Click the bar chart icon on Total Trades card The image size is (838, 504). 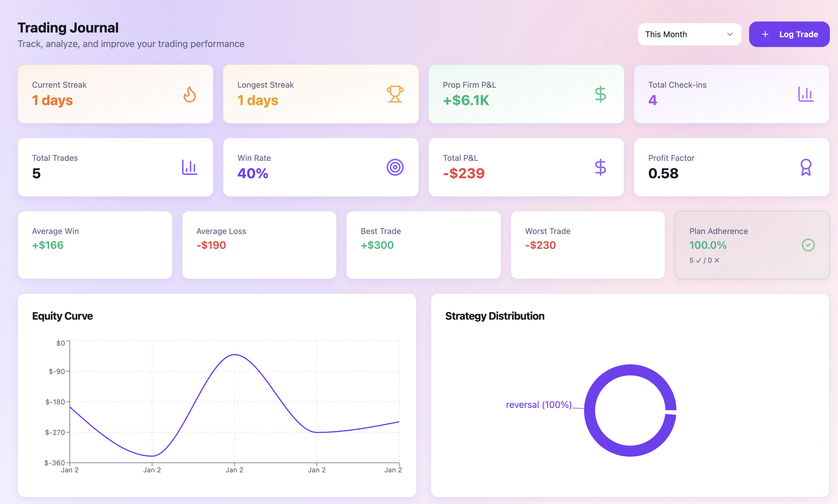point(189,167)
